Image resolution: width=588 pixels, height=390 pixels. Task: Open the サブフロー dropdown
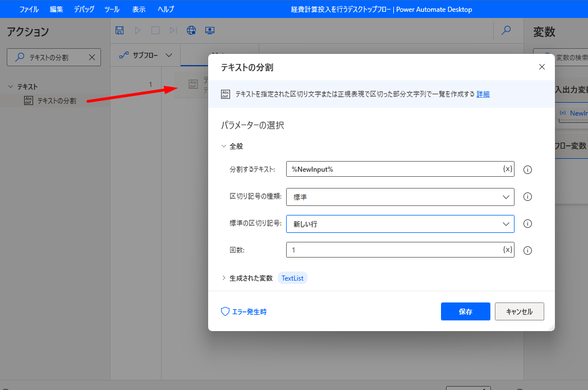pyautogui.click(x=145, y=55)
